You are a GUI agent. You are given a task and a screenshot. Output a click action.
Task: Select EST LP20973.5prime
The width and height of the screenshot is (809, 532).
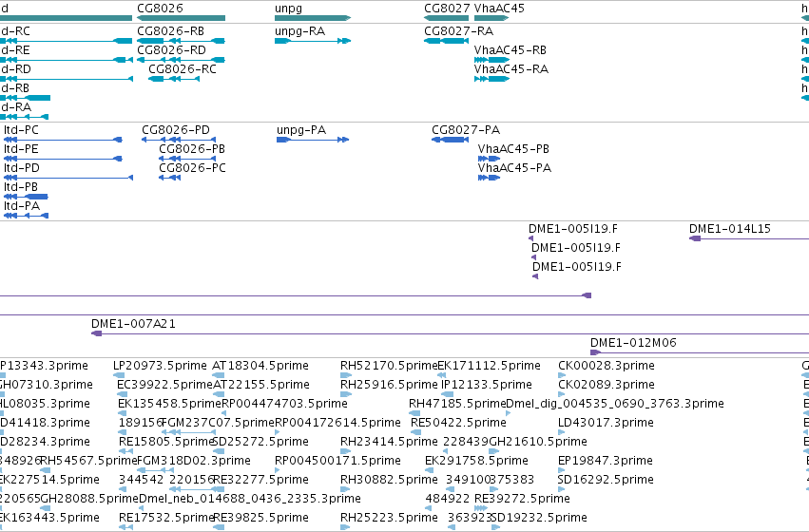pos(160,366)
